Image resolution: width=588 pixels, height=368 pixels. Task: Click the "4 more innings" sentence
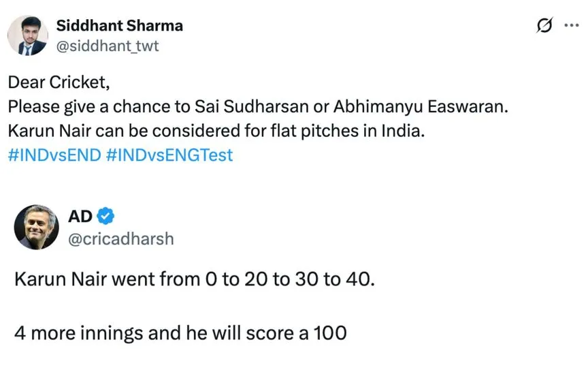point(180,333)
